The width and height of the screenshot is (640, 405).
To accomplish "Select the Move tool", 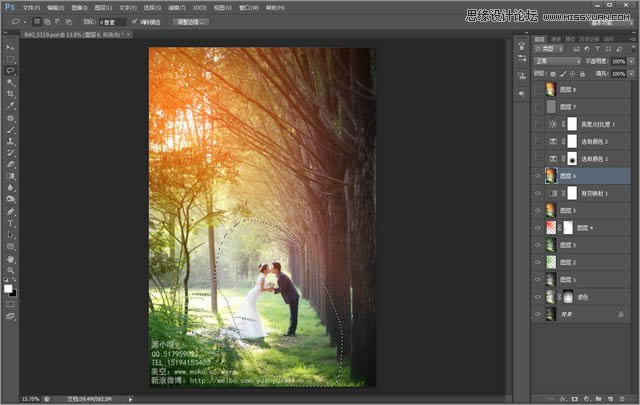I will [11, 47].
